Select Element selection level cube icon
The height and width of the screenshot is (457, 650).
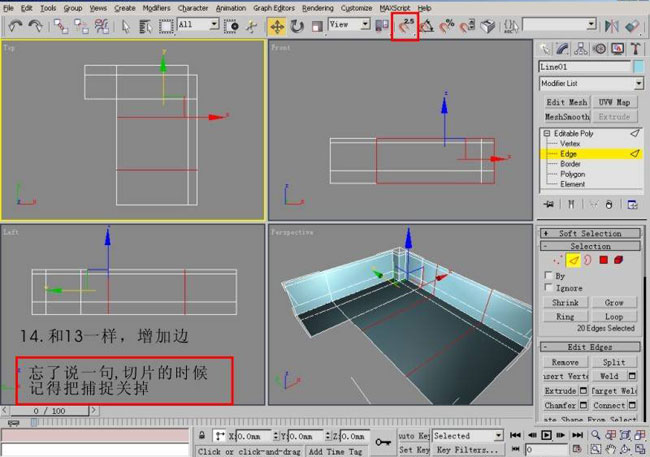(x=618, y=260)
